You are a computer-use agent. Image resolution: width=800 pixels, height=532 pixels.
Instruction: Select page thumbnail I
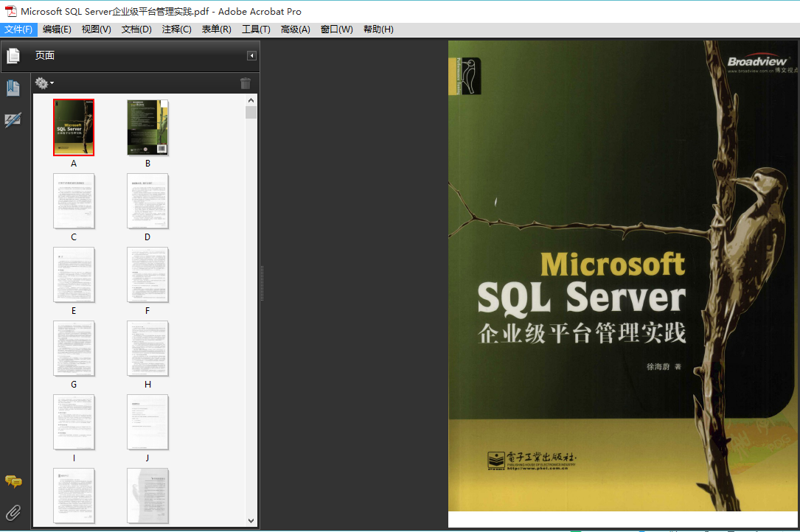[x=74, y=422]
